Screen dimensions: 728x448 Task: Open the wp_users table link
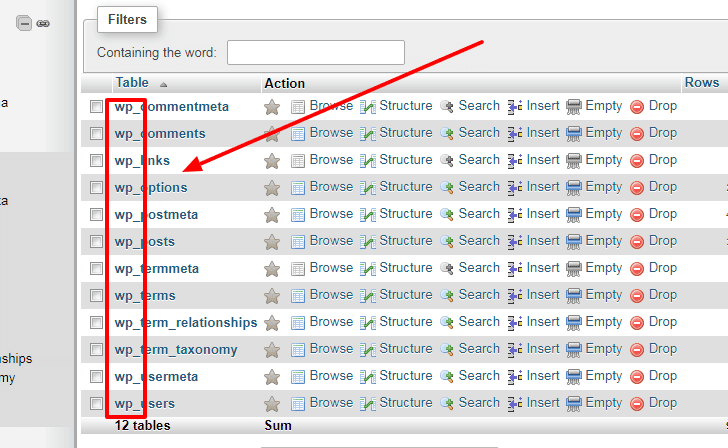[x=144, y=403]
